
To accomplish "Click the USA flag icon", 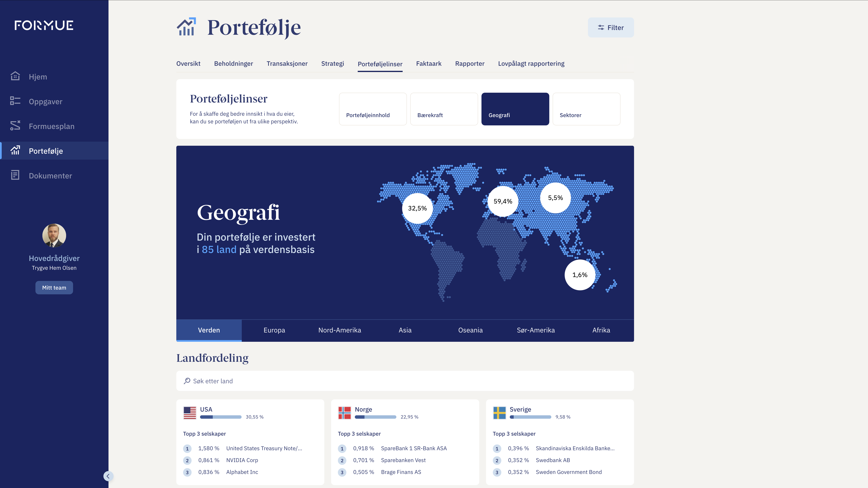I will tap(190, 413).
